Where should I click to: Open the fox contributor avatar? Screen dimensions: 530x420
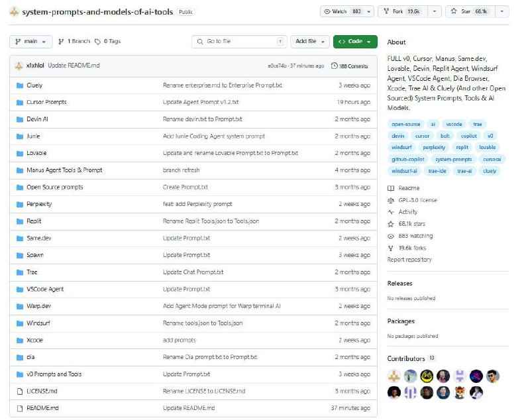(x=460, y=392)
